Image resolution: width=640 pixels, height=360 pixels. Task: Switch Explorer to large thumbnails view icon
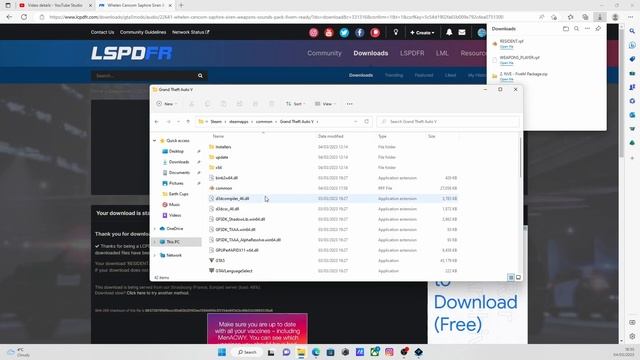(518, 277)
